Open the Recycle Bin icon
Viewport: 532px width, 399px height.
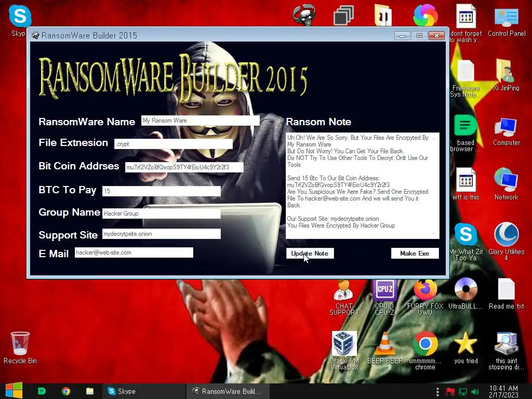point(20,348)
